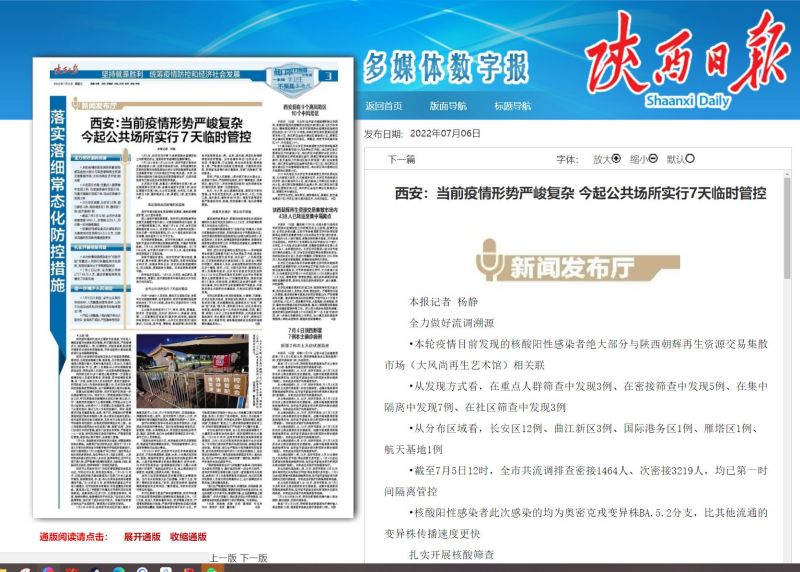Open 返回首页 in the navigation bar
Viewport: 800px width, 572px height.
pyautogui.click(x=384, y=106)
